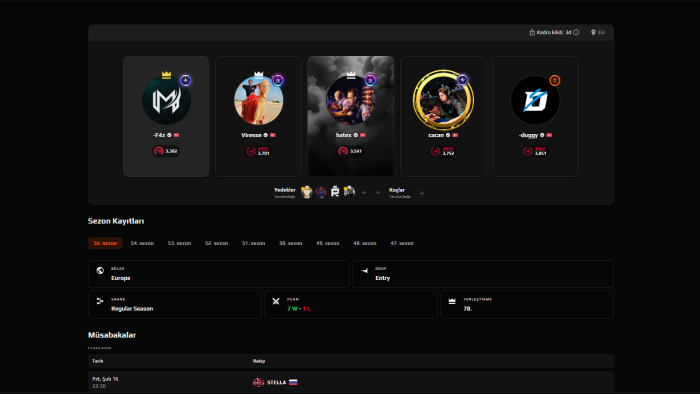Click the verified checkmark next to Viresse
This screenshot has height=394, width=700.
(266, 135)
